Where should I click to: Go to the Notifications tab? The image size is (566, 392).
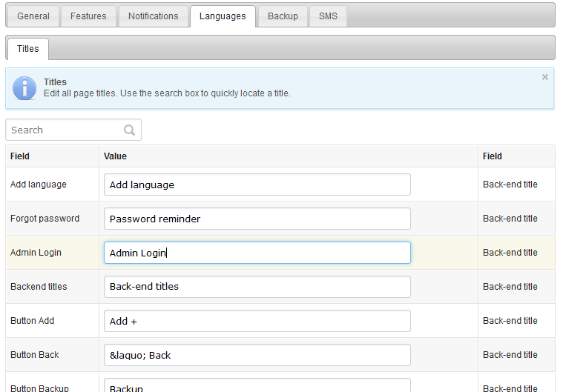pyautogui.click(x=154, y=16)
